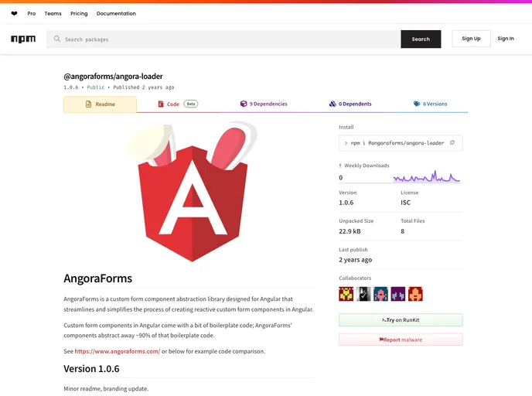The image size is (532, 396).
Task: Click the 'Collaborators' label
Action: point(355,278)
